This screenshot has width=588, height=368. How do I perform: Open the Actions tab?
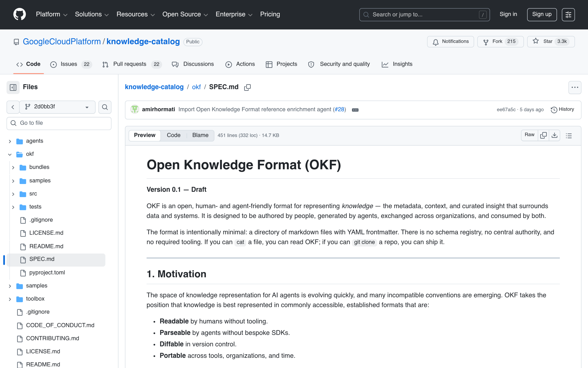click(x=240, y=64)
